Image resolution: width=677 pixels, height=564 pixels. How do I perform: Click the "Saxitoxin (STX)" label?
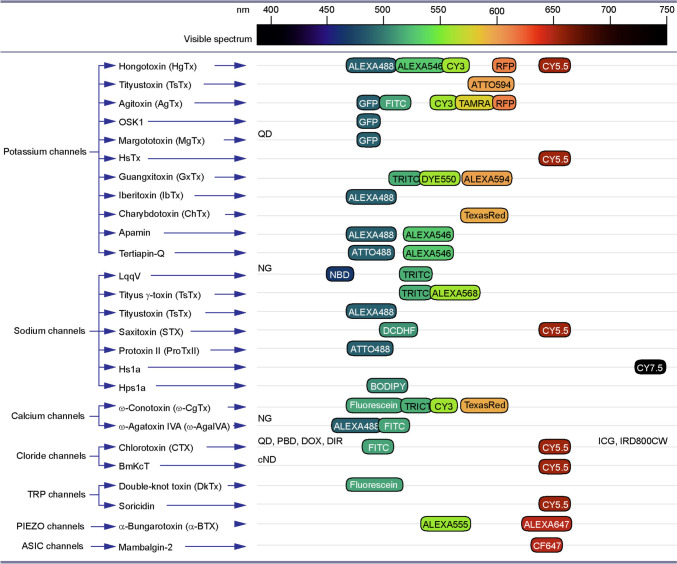(x=151, y=332)
